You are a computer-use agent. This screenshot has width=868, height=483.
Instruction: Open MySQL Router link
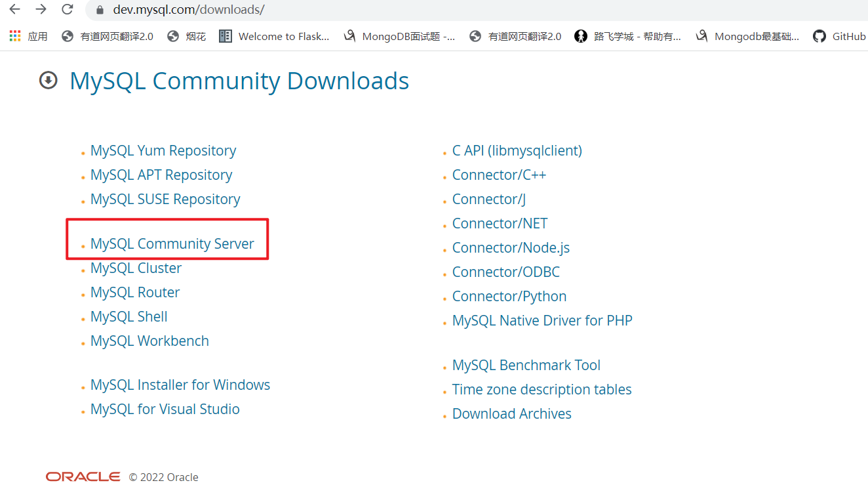coord(135,293)
